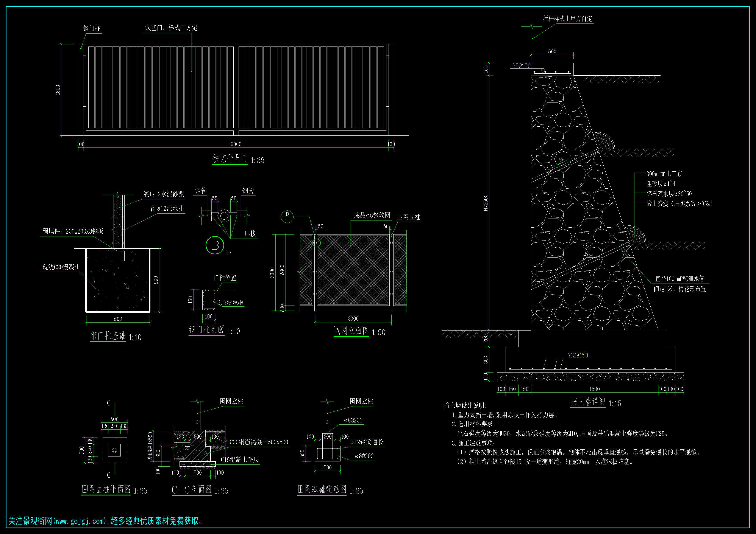Click the steel pipe circle in weld detail
756x534 pixels.
point(224,216)
